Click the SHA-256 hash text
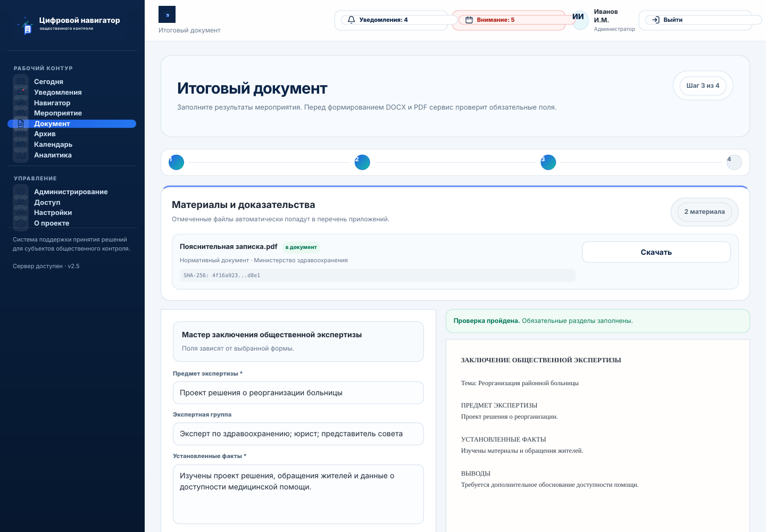 click(x=222, y=276)
